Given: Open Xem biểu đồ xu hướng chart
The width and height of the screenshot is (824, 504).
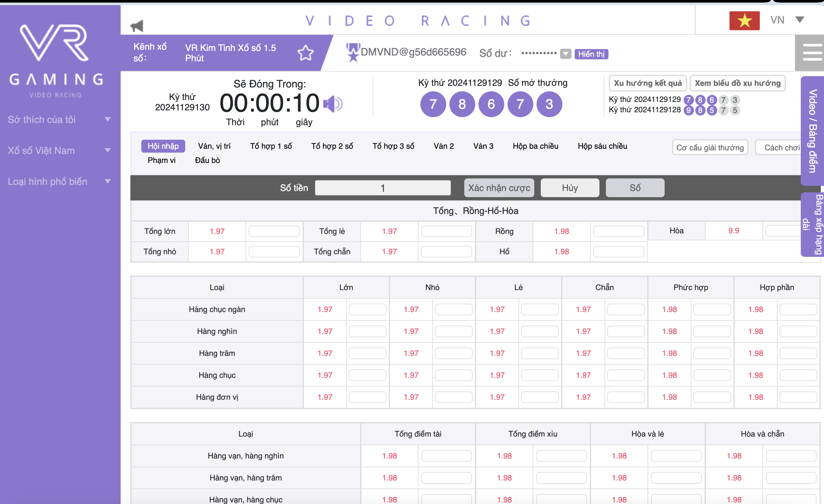Looking at the screenshot, I should click(x=738, y=83).
